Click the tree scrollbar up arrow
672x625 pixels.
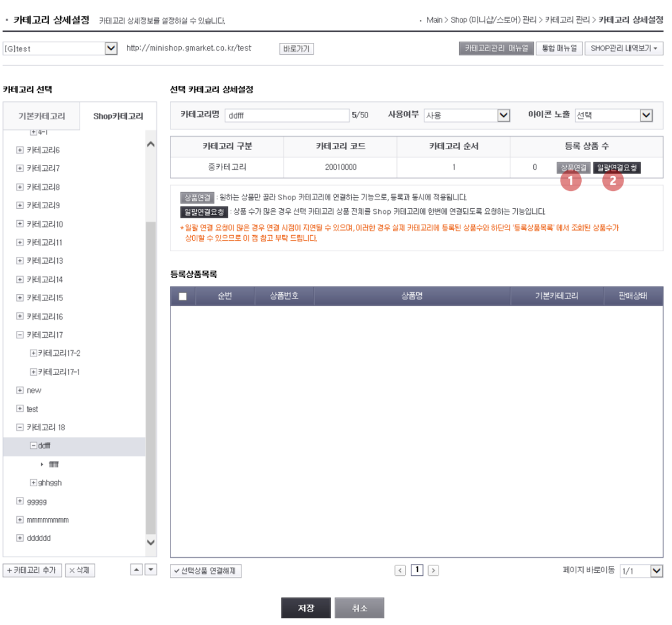pos(151,144)
